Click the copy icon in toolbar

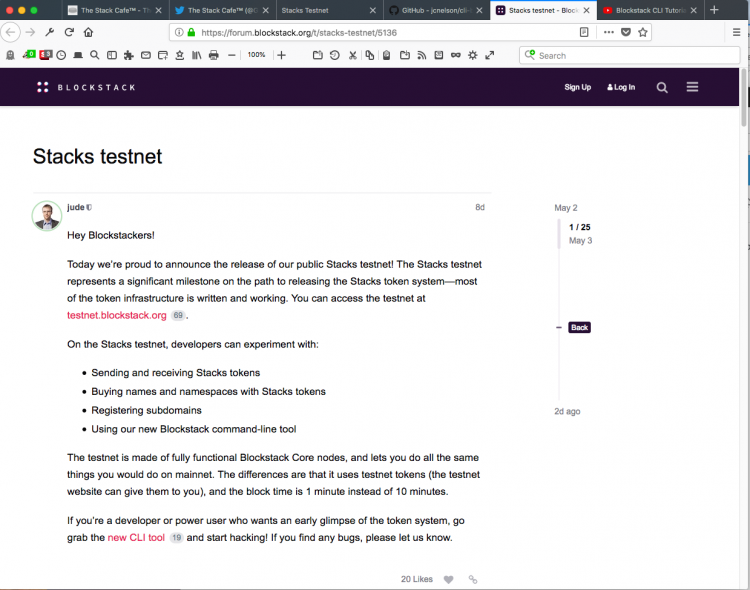(370, 55)
